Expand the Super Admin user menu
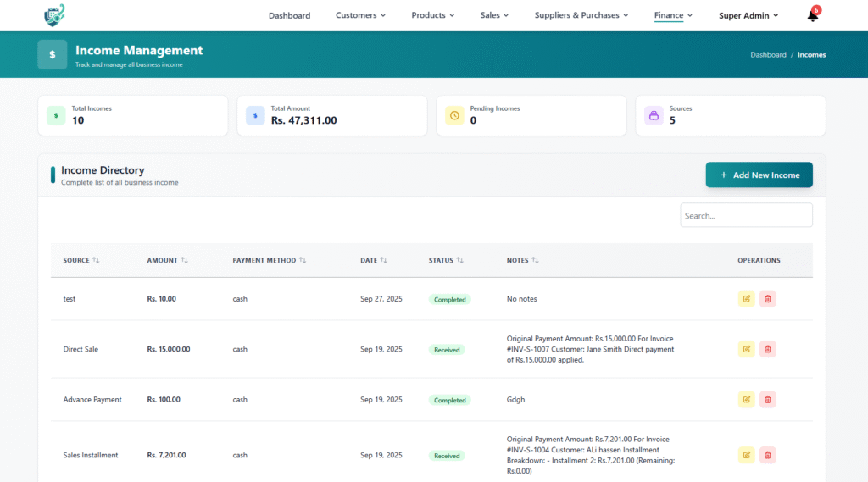This screenshot has width=868, height=482. coord(748,15)
